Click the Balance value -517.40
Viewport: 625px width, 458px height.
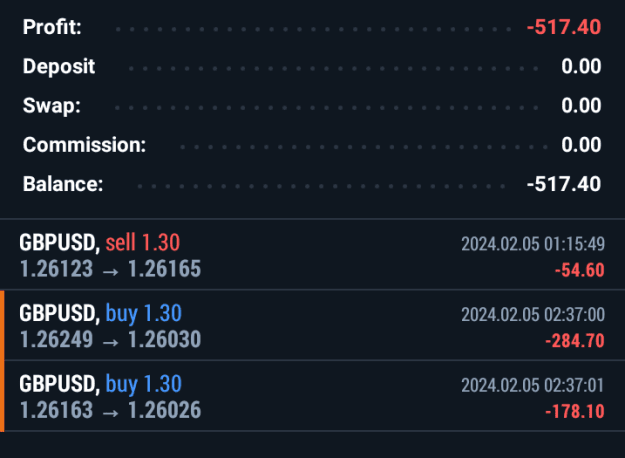point(564,184)
